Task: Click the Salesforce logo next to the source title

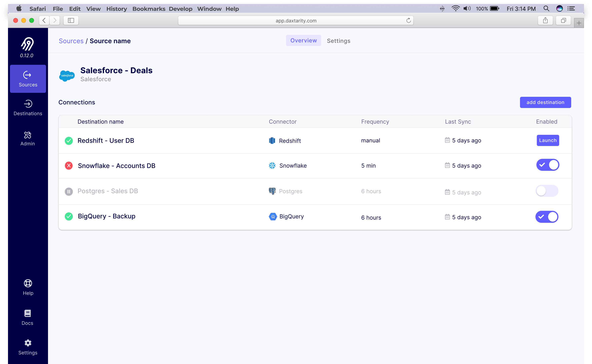Action: tap(67, 76)
